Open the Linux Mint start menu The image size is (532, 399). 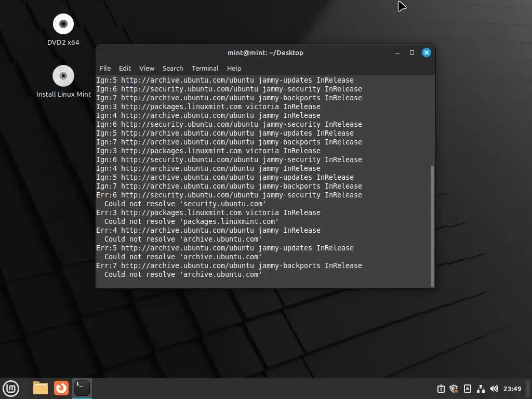[11, 389]
